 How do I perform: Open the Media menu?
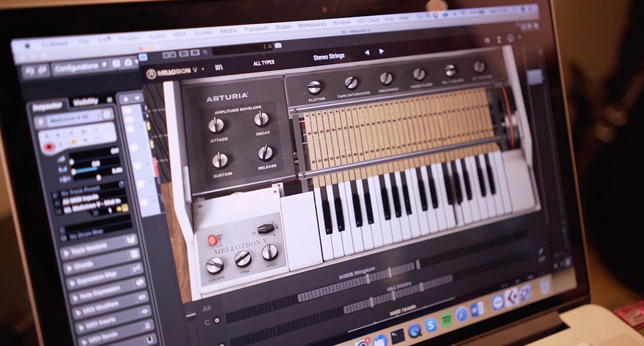[x=228, y=31]
